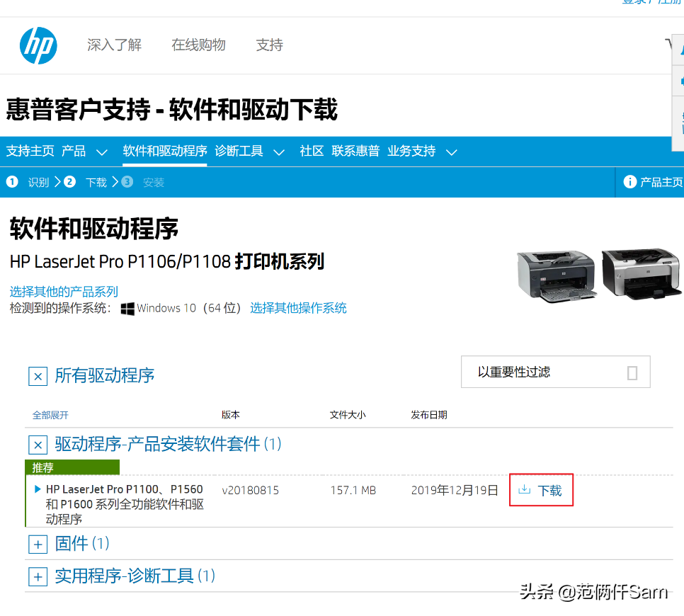Go to step 2 下载
The height and width of the screenshot is (616, 684).
coord(85,182)
